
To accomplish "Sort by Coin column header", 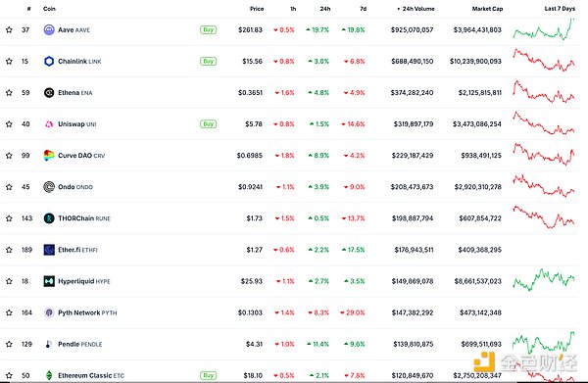I will pyautogui.click(x=49, y=9).
